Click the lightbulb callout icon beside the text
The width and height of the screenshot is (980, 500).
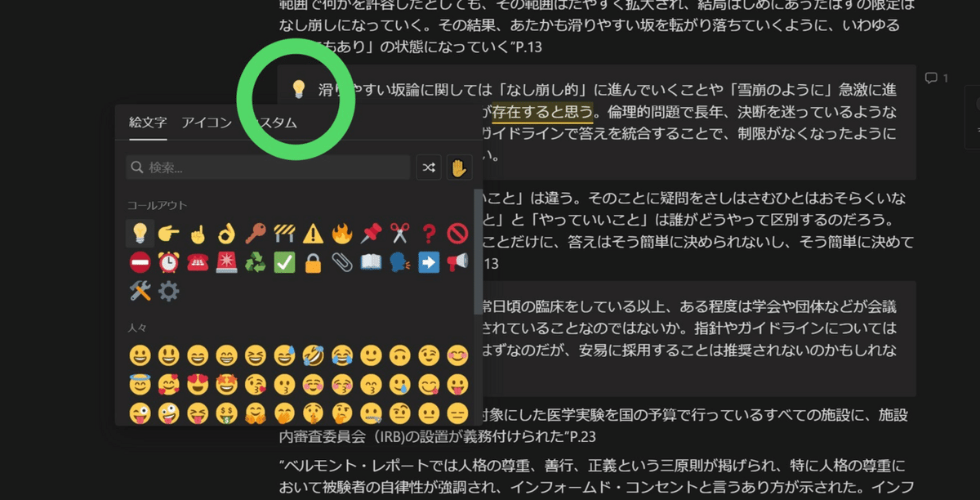tap(299, 88)
